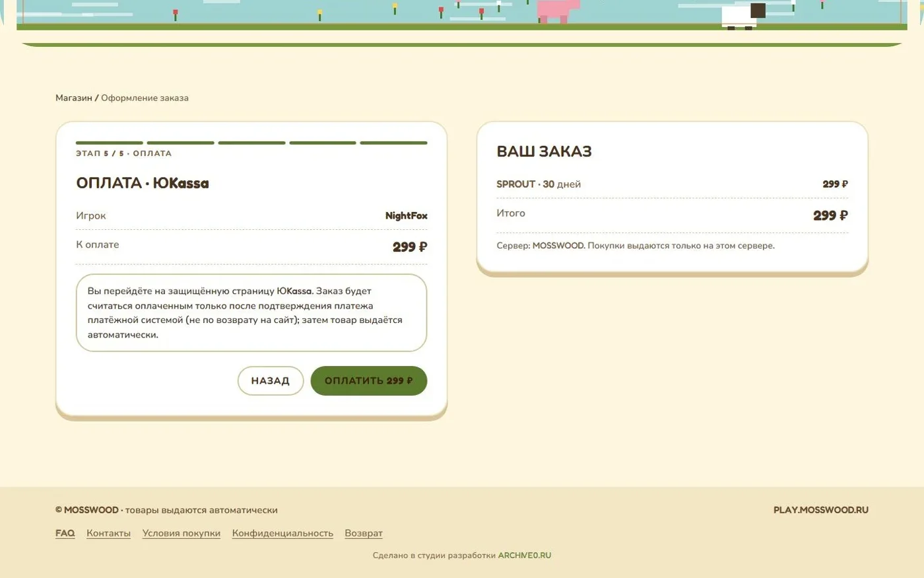Click the player name NightFox
This screenshot has height=578, width=924.
[x=407, y=216]
